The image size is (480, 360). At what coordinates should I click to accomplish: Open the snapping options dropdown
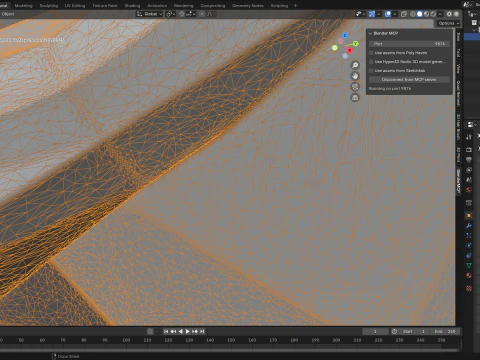(191, 14)
